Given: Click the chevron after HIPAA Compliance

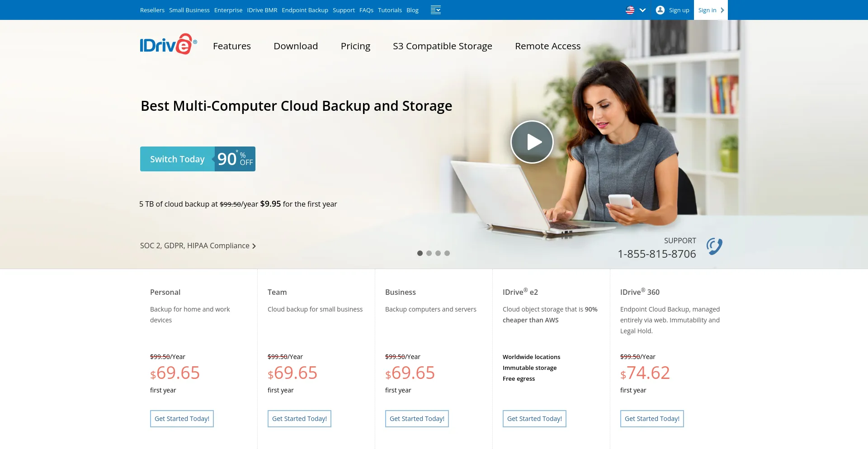Looking at the screenshot, I should tap(254, 246).
